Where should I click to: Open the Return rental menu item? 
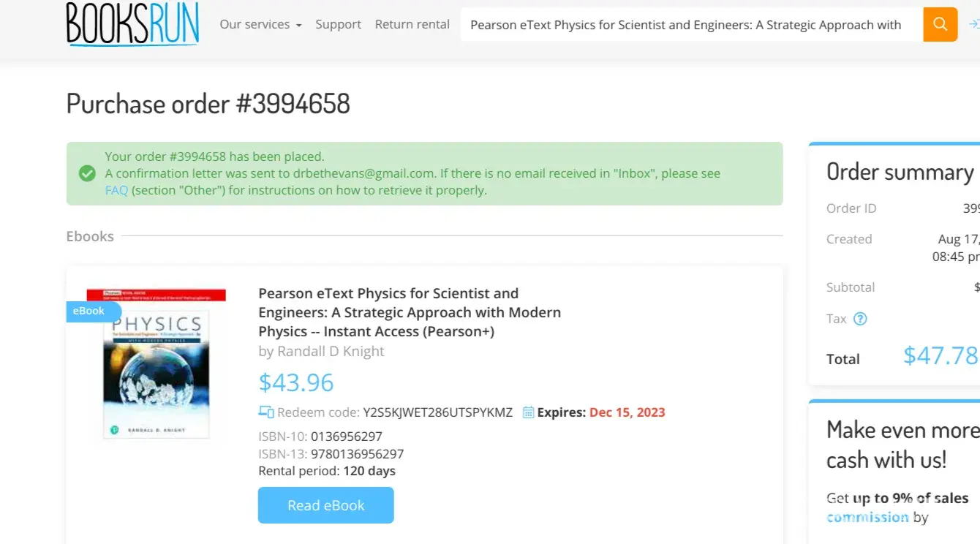pyautogui.click(x=412, y=25)
